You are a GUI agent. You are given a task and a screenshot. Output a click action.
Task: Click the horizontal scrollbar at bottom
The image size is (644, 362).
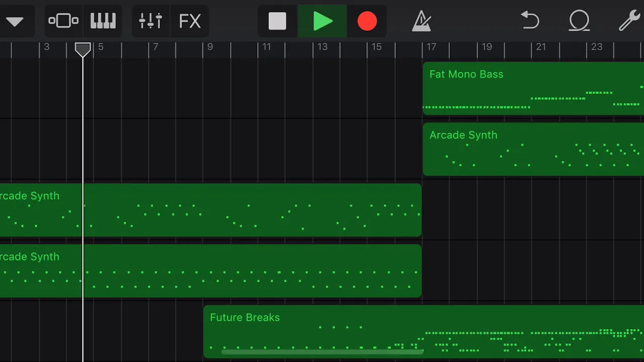coord(322,352)
